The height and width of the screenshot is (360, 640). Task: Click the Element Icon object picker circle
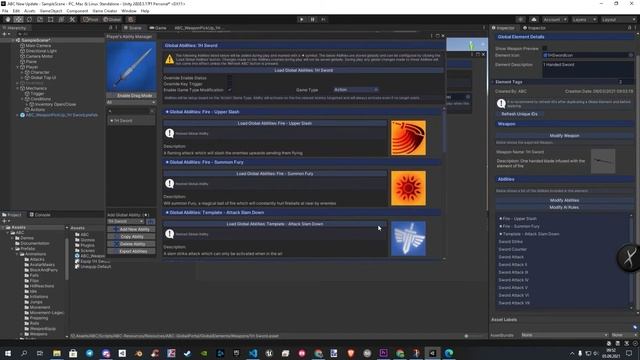pos(631,55)
